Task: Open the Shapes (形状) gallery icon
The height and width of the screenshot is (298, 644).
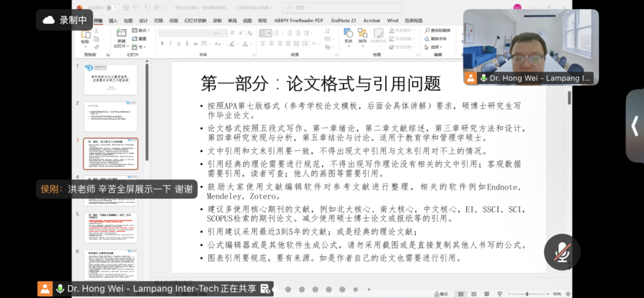Action: click(348, 35)
